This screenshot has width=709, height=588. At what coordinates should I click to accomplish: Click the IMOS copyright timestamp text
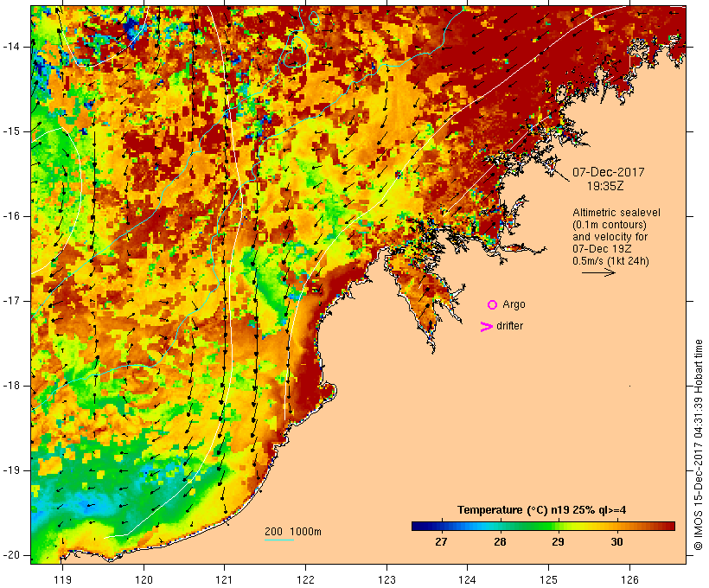click(698, 445)
